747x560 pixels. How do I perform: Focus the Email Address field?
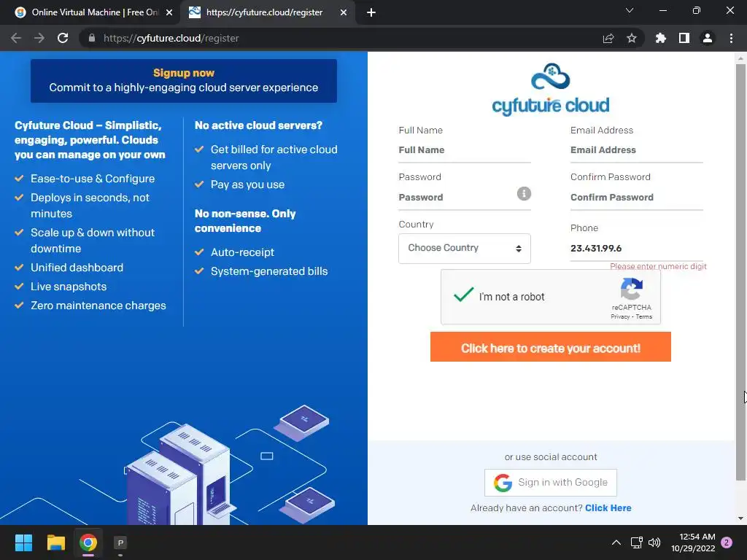[x=636, y=150]
